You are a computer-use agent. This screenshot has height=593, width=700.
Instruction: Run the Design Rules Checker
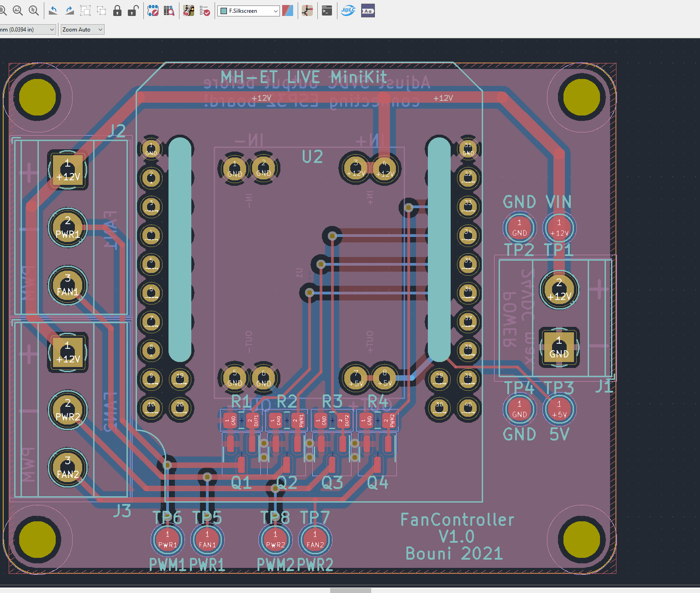point(205,10)
